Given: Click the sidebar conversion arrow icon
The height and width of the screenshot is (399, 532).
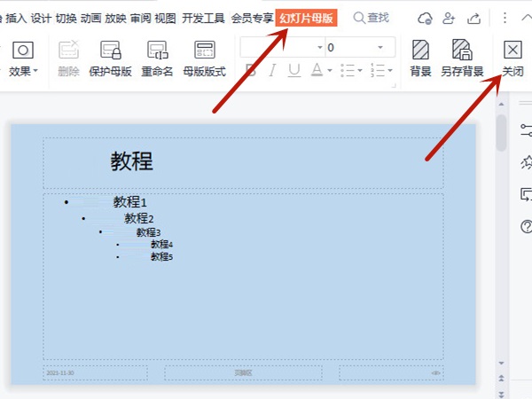Looking at the screenshot, I should [526, 194].
